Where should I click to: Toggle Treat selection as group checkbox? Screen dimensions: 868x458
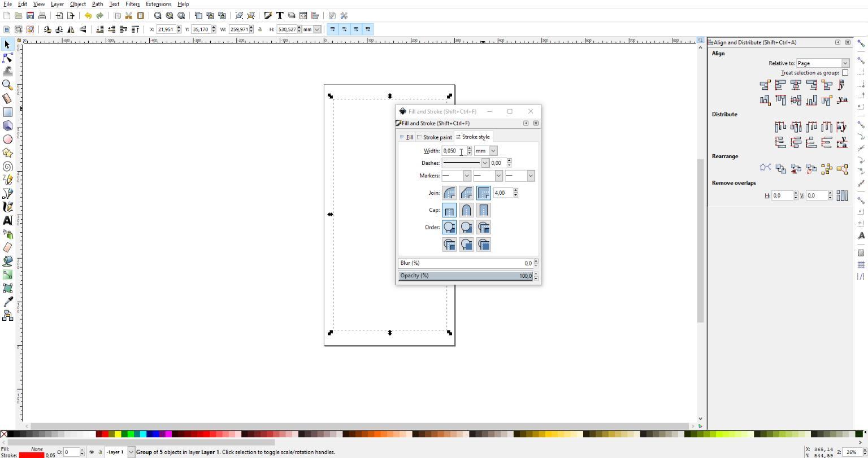click(845, 73)
